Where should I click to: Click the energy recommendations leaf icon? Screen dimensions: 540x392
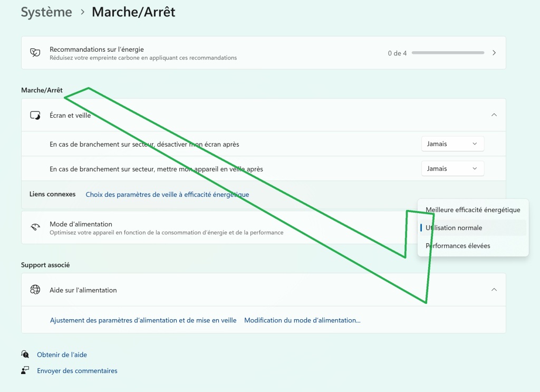[x=35, y=53]
